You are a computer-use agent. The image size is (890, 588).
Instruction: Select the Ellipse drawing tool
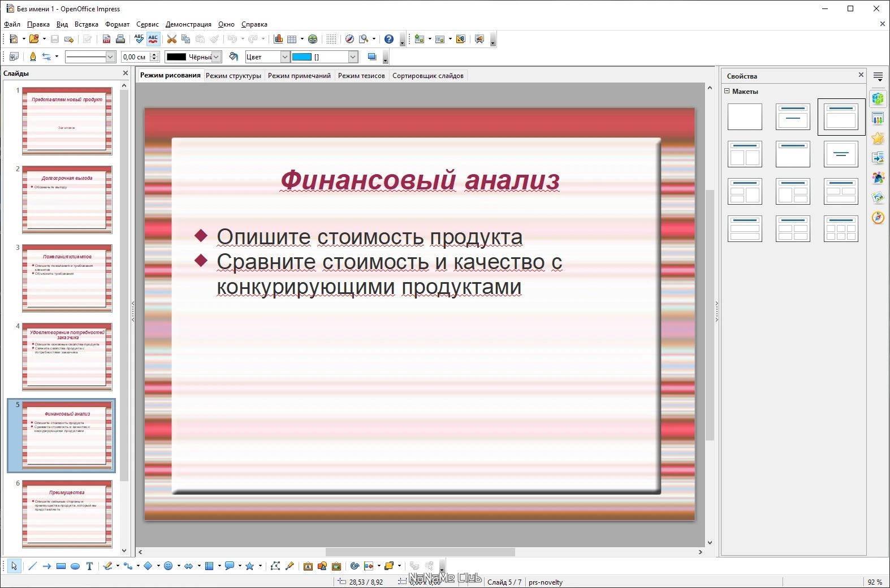[x=75, y=566]
